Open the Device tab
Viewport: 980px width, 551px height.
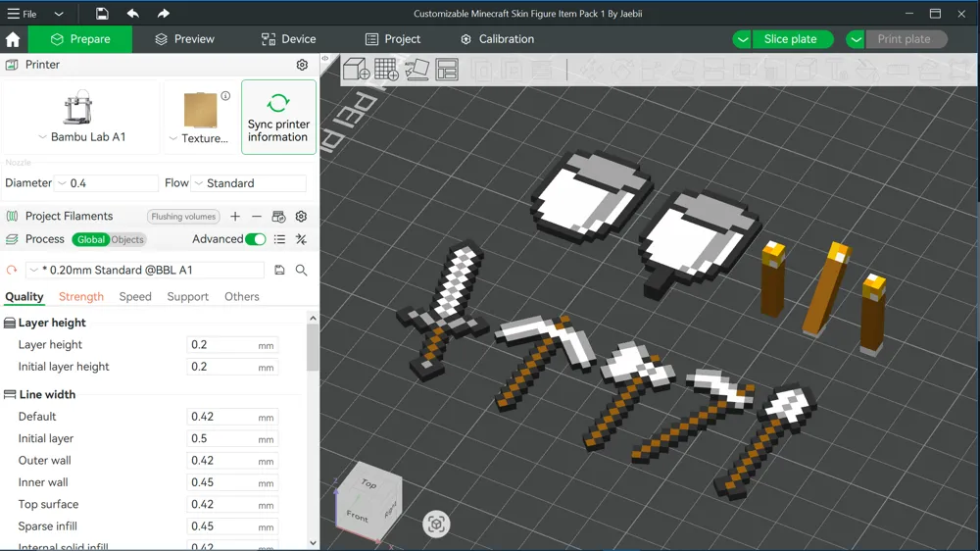(288, 39)
